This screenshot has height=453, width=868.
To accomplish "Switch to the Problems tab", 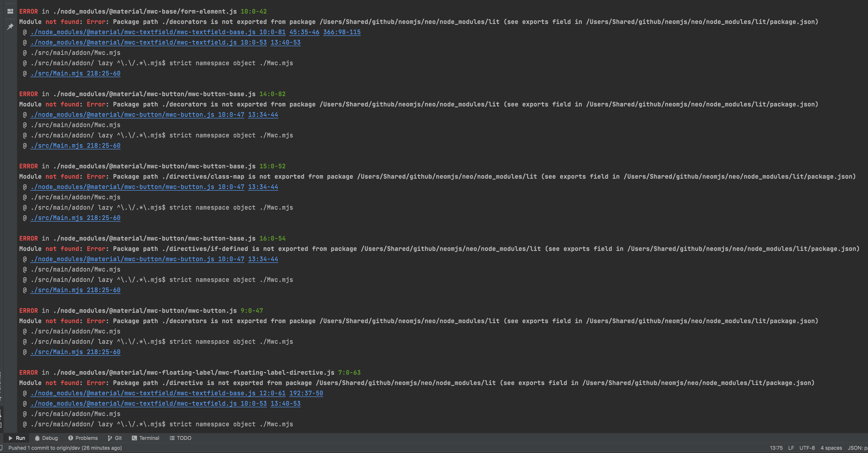I will click(x=83, y=438).
